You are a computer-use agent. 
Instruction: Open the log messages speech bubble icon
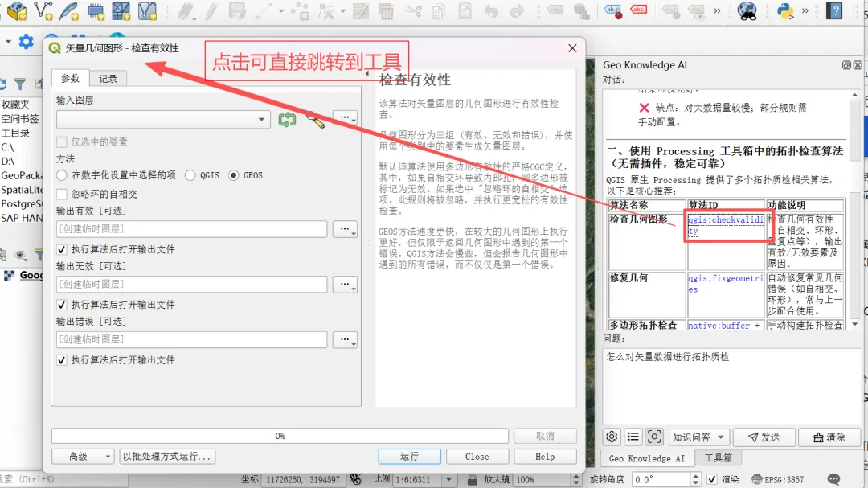(833, 479)
